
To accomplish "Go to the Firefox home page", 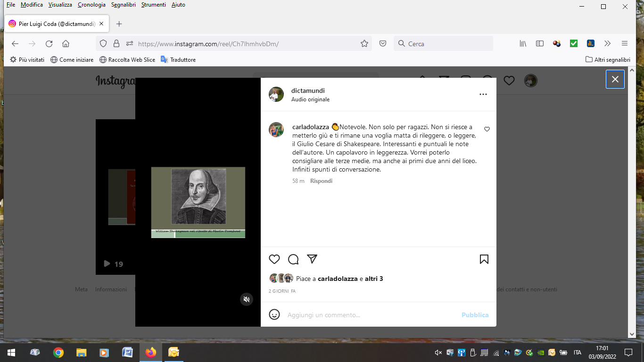I will coord(66,43).
